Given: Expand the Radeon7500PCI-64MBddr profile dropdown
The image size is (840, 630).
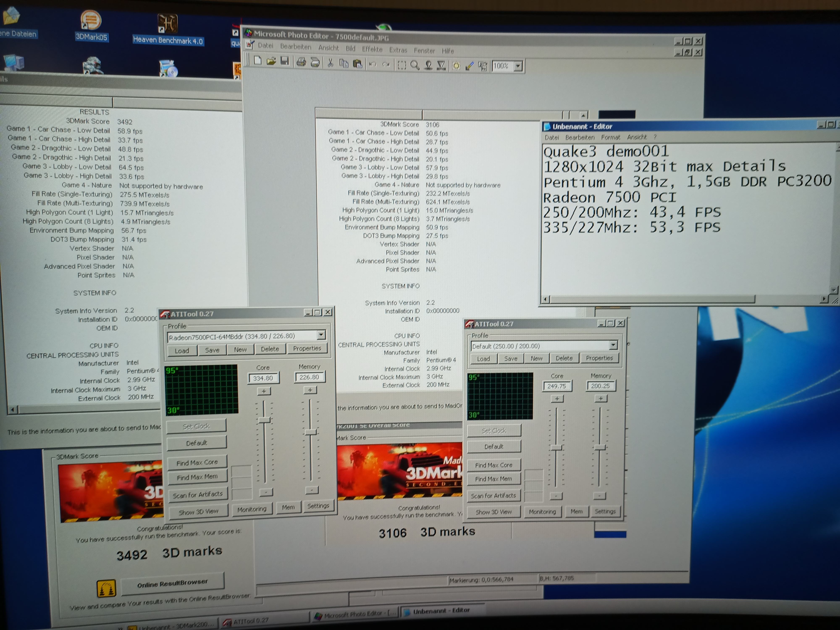Looking at the screenshot, I should [x=321, y=335].
